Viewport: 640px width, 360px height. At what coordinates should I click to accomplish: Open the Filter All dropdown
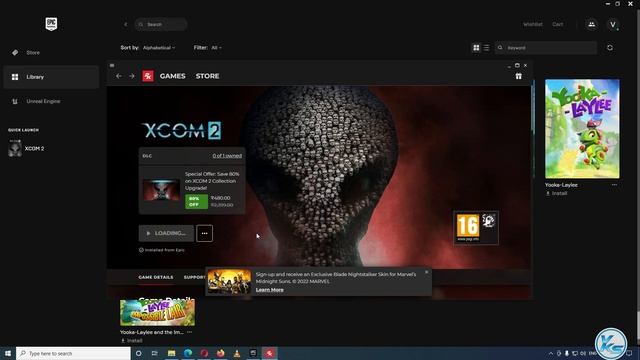pos(216,48)
